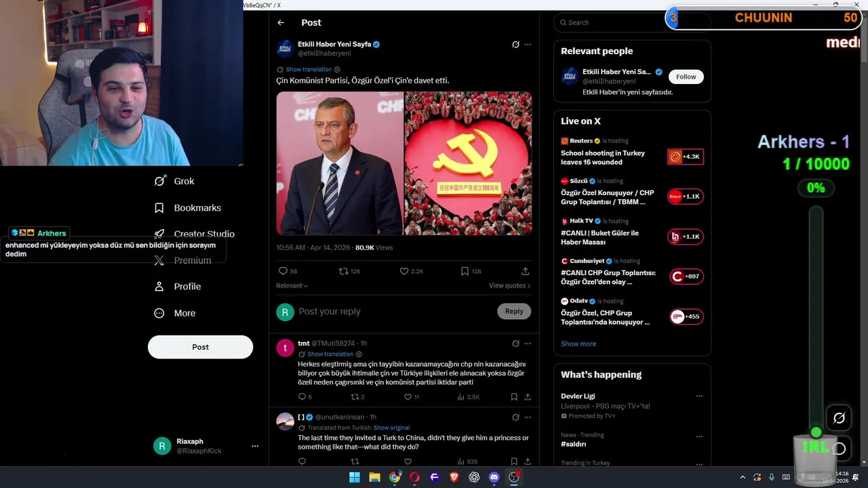Open Sözcü live Özgür Özel Konuşuyor
Image resolution: width=868 pixels, height=488 pixels.
pos(608,197)
